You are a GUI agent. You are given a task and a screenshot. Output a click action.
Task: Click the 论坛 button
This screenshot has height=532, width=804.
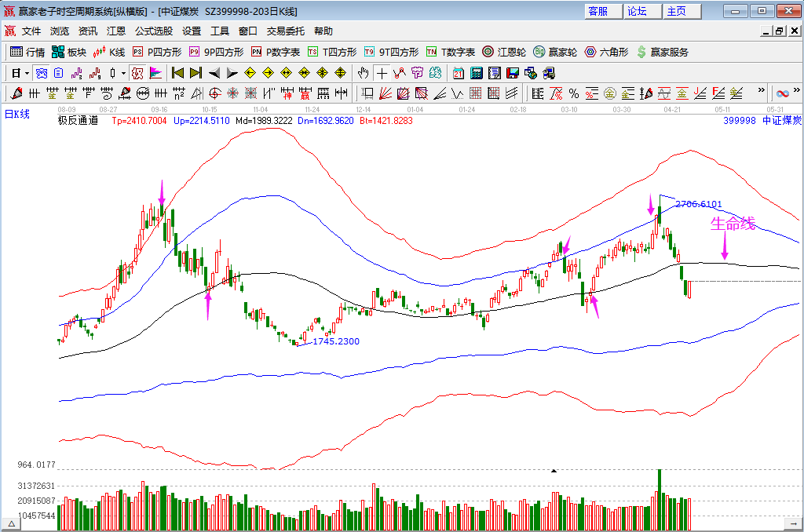(642, 11)
